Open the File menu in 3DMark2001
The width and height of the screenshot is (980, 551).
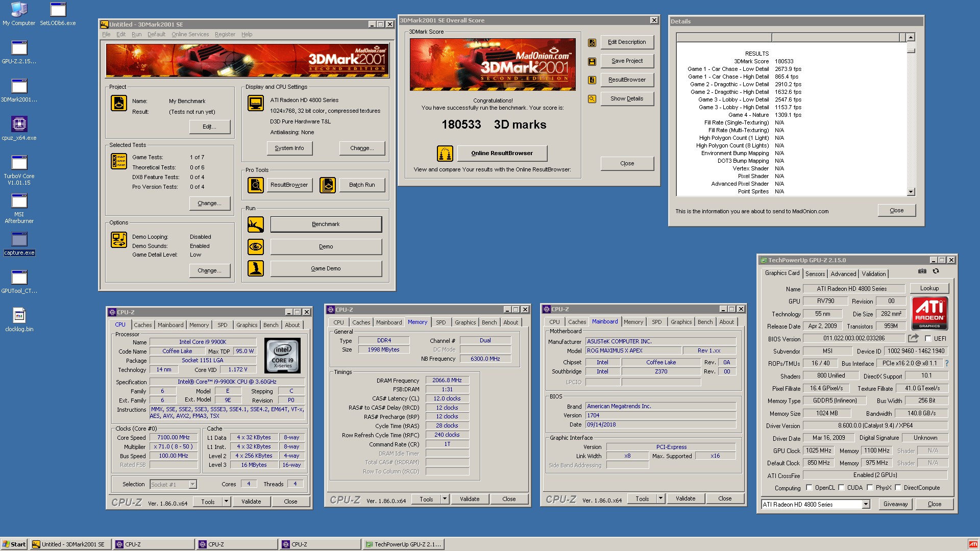coord(106,34)
